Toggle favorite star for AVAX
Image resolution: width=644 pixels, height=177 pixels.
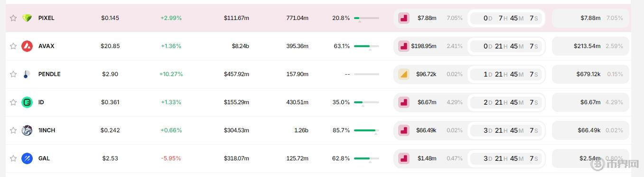coord(13,46)
